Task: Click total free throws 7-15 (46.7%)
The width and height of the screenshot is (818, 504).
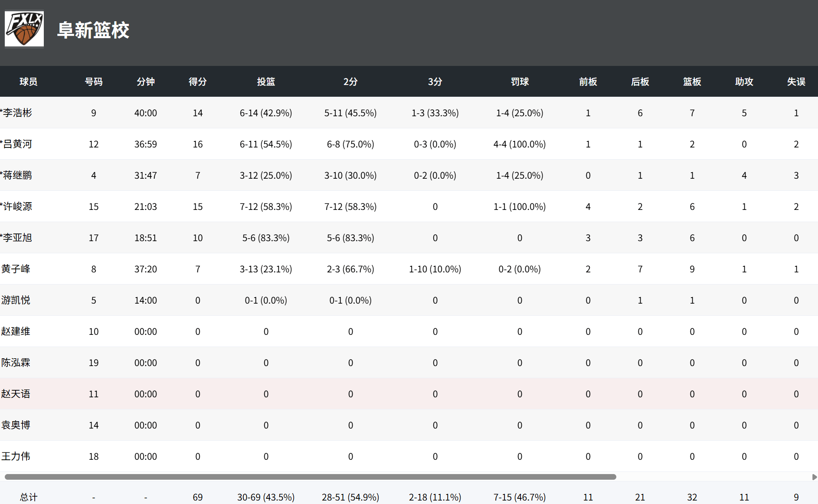Action: point(520,497)
